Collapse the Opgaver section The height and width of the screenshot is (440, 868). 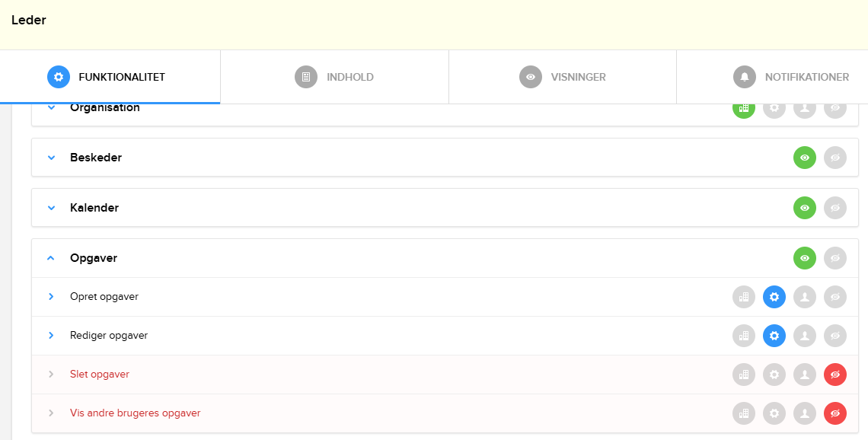[50, 258]
